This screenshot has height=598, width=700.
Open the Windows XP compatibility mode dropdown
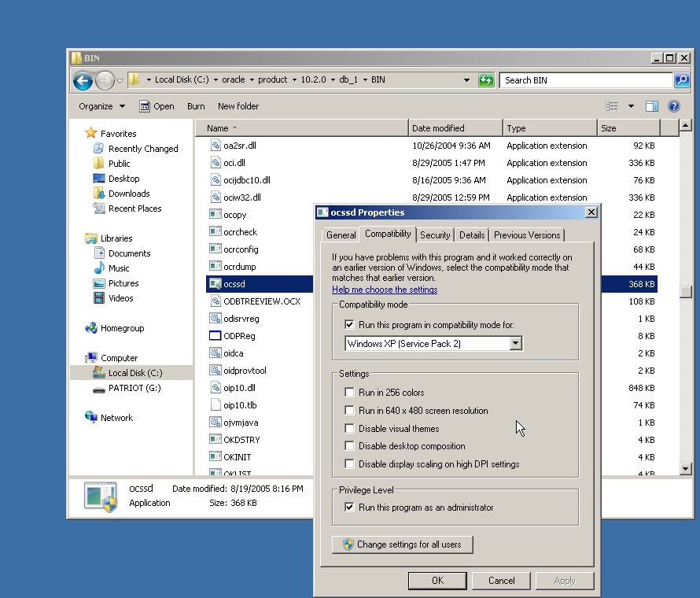(x=515, y=344)
